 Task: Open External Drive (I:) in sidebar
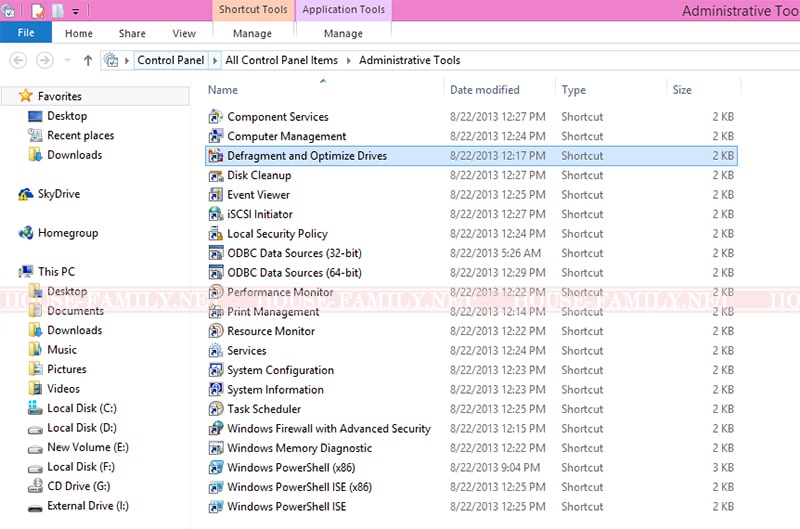[x=88, y=506]
